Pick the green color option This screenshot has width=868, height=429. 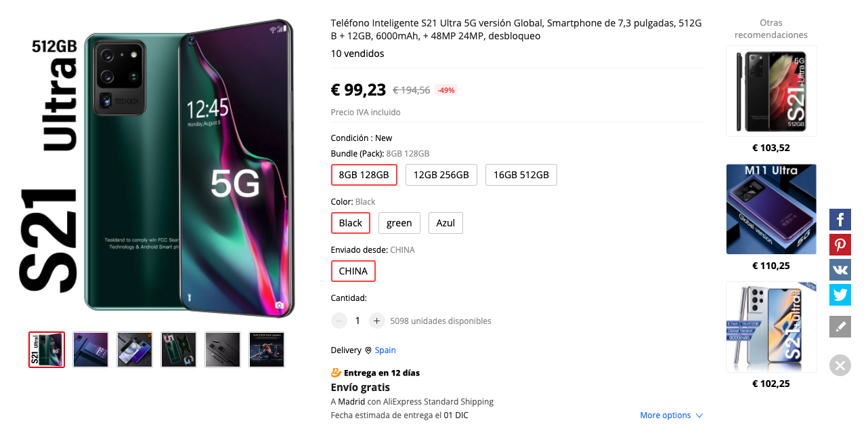[x=399, y=223]
